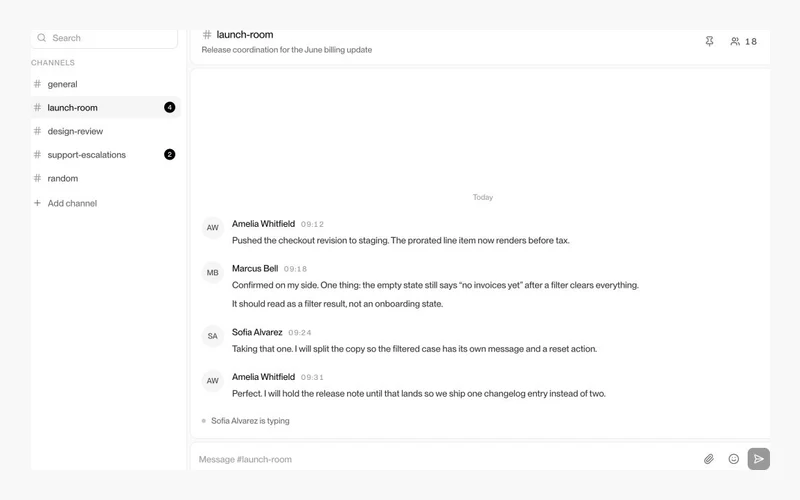Click Amelia Whitfield's name on 09:31 message
The height and width of the screenshot is (500, 800).
[x=263, y=377]
